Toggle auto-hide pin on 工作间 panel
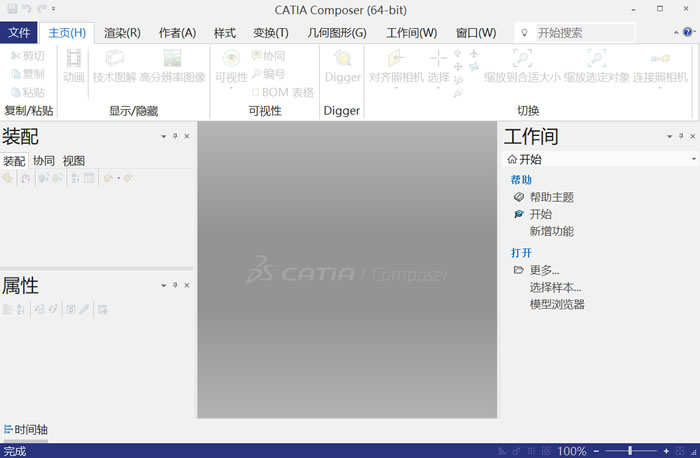The height and width of the screenshot is (458, 700). click(x=679, y=136)
